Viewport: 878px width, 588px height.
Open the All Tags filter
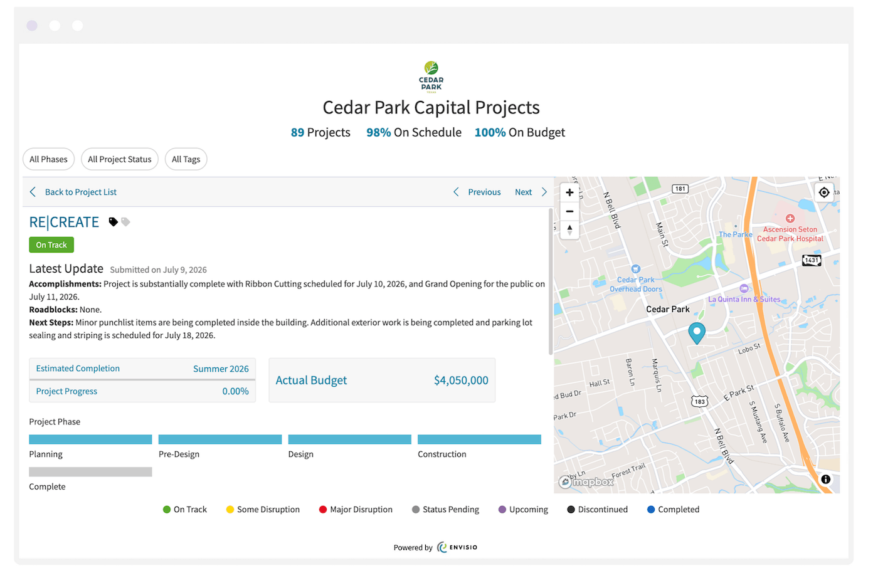[x=186, y=159]
